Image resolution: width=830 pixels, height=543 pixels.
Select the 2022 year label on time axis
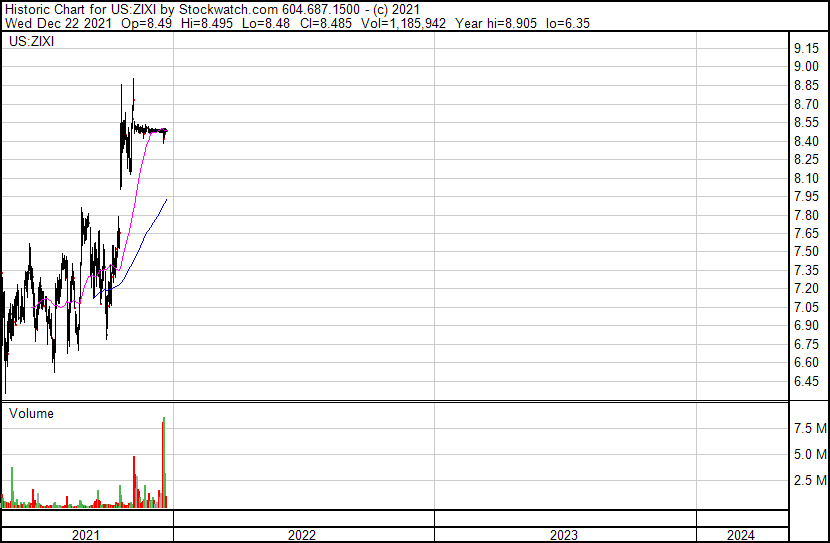(x=301, y=535)
